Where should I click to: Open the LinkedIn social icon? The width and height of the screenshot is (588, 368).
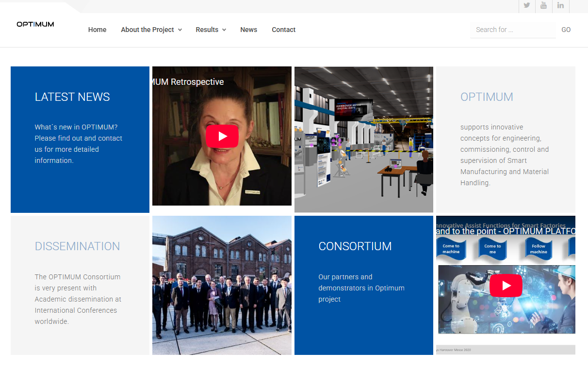[560, 6]
